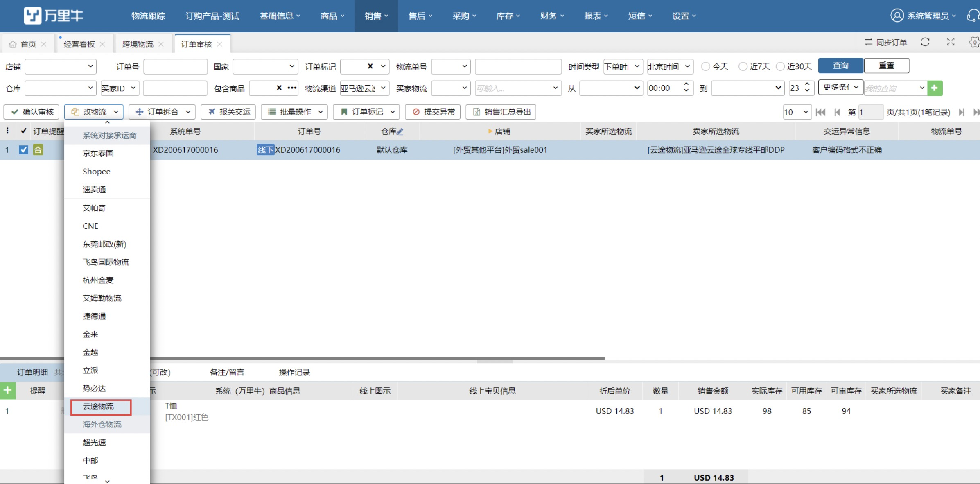Viewport: 980px width, 484px height.
Task: Toggle the select-all checkmark in table header
Action: click(x=23, y=131)
